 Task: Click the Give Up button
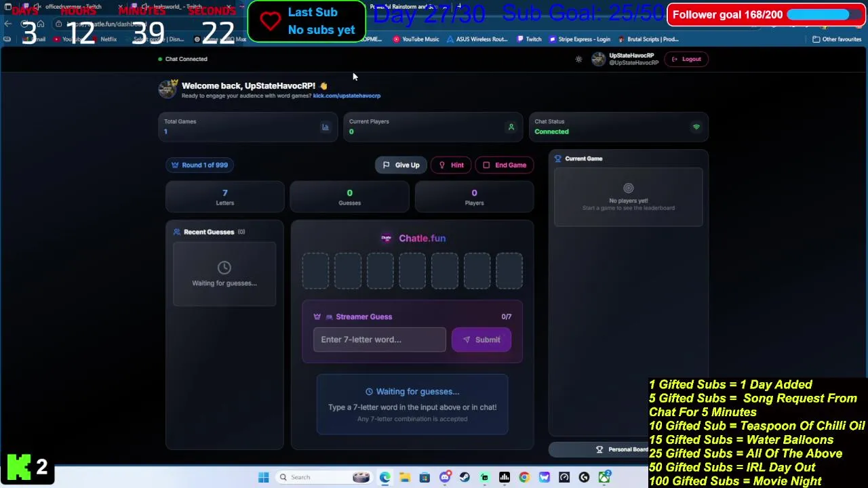click(x=401, y=165)
